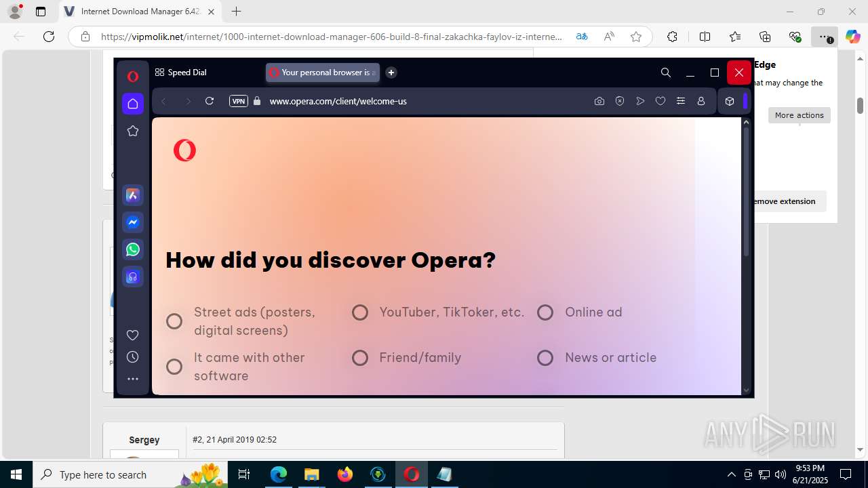Open history clock in the Opera sidebar

click(x=133, y=357)
